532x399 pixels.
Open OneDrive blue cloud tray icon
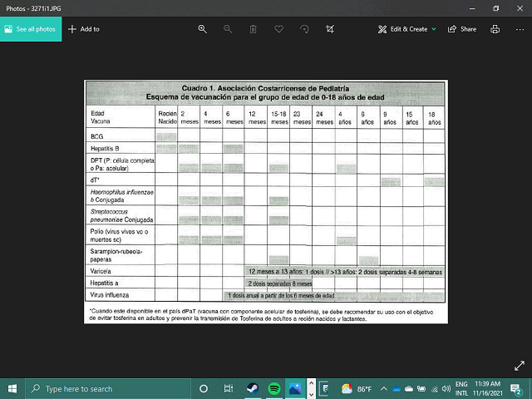click(397, 389)
